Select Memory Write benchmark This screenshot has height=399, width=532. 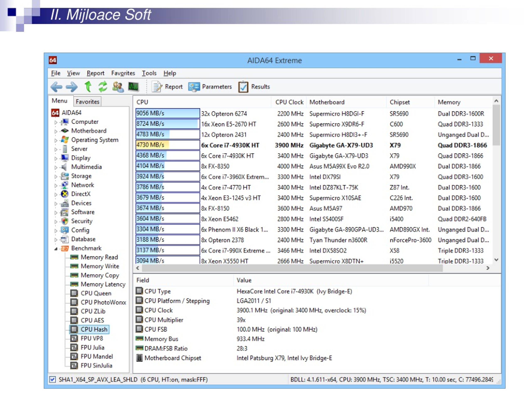(100, 266)
